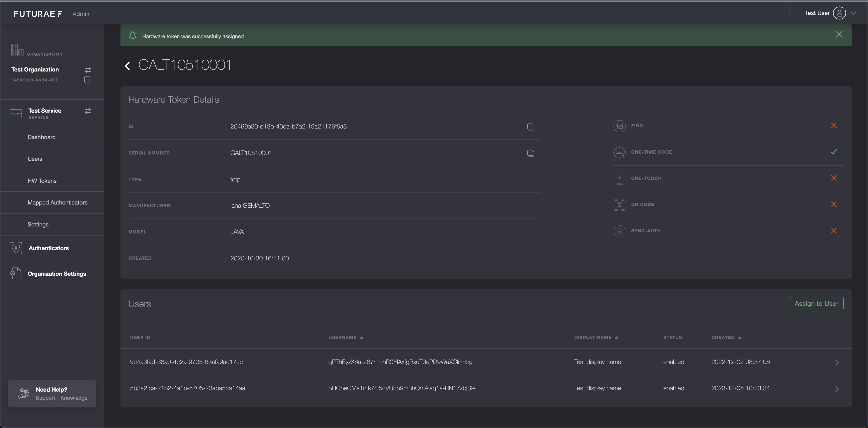The width and height of the screenshot is (868, 428).
Task: Click the Admin label in header
Action: coord(81,14)
